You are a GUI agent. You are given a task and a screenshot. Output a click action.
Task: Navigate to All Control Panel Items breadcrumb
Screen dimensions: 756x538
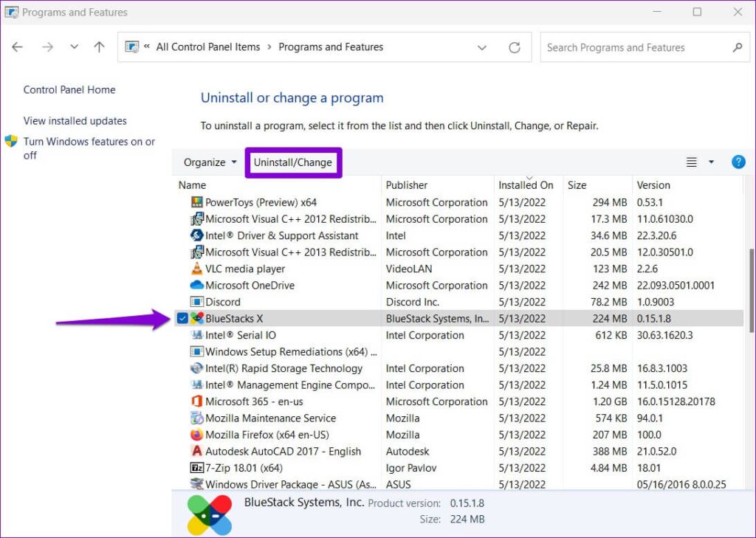pos(208,46)
